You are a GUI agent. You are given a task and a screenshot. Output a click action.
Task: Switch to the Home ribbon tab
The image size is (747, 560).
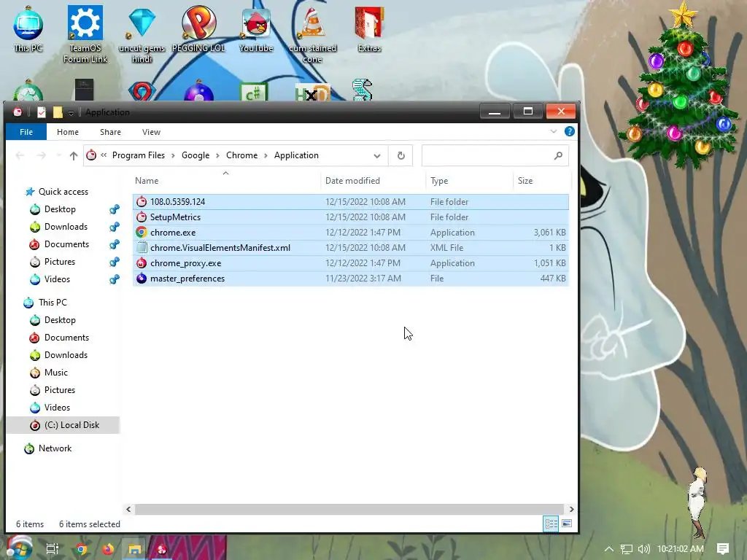(x=68, y=132)
